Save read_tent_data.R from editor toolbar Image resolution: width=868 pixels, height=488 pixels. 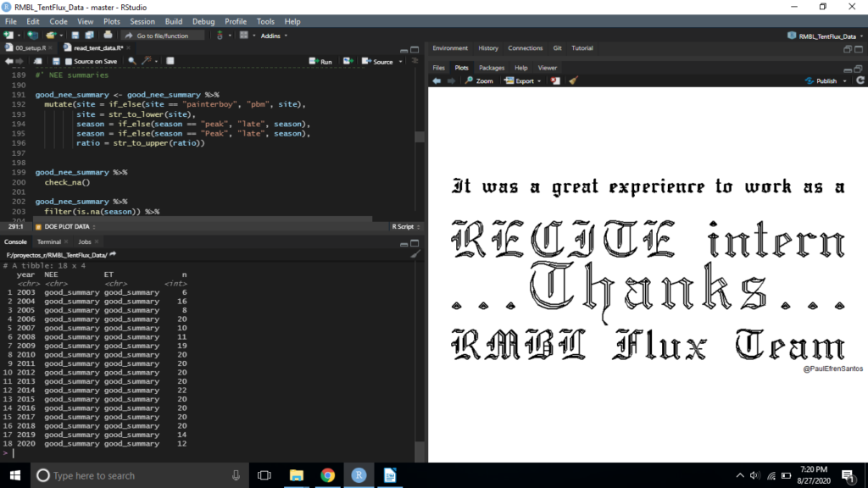(56, 61)
